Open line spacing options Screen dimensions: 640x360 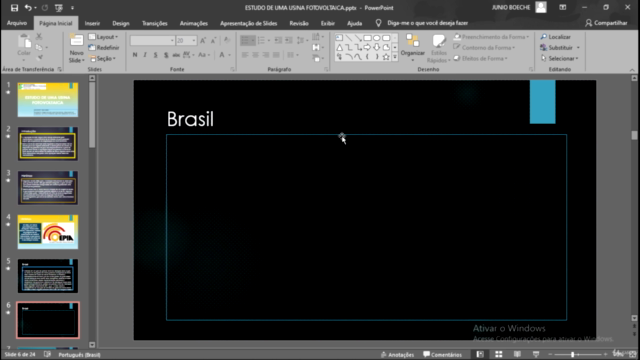[x=302, y=40]
